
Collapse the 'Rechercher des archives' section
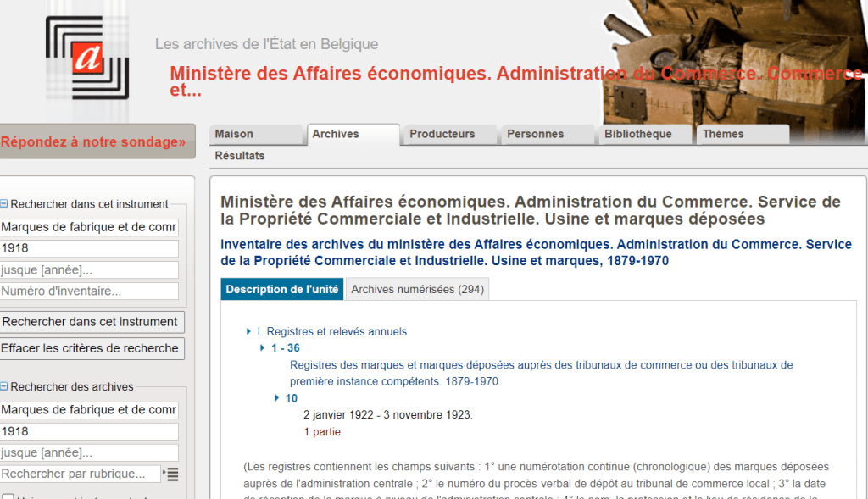[x=4, y=387]
